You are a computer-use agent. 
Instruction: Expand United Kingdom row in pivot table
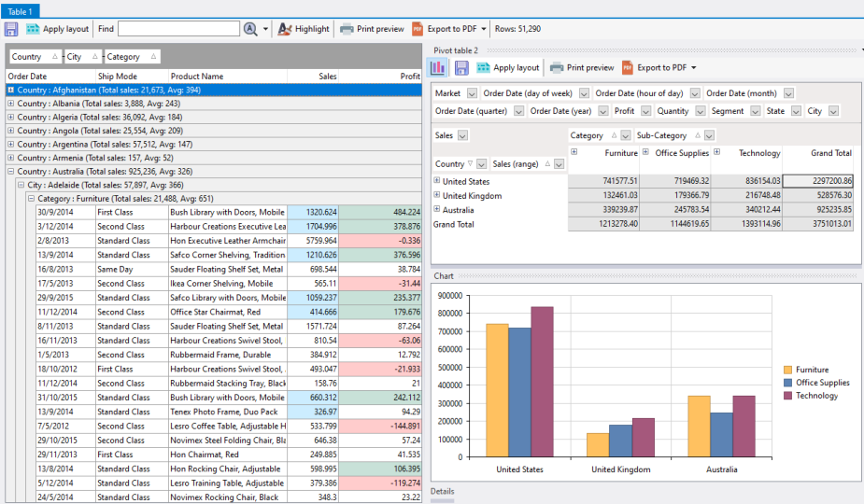[437, 195]
